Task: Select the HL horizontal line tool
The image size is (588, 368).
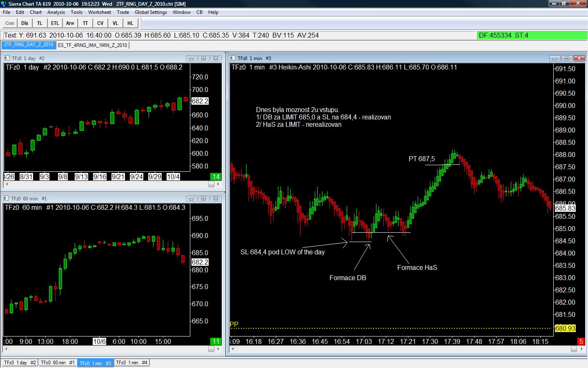Action: click(x=130, y=23)
